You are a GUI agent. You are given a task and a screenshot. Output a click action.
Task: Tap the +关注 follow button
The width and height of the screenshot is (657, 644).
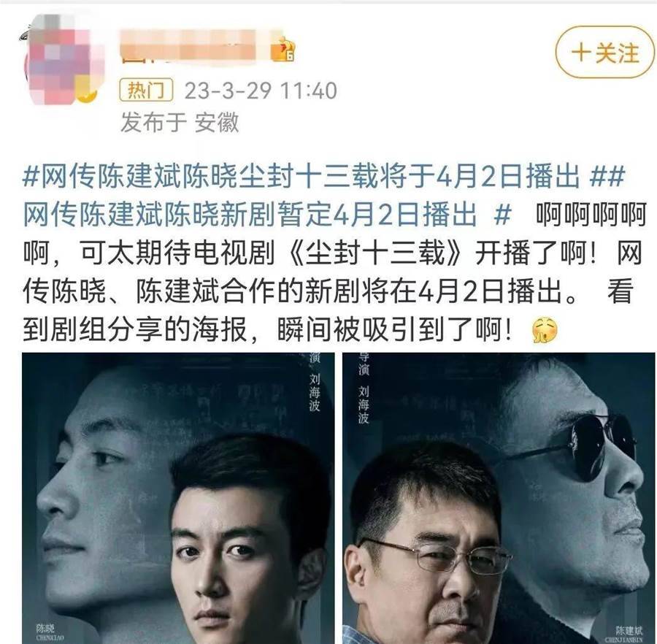coord(605,52)
